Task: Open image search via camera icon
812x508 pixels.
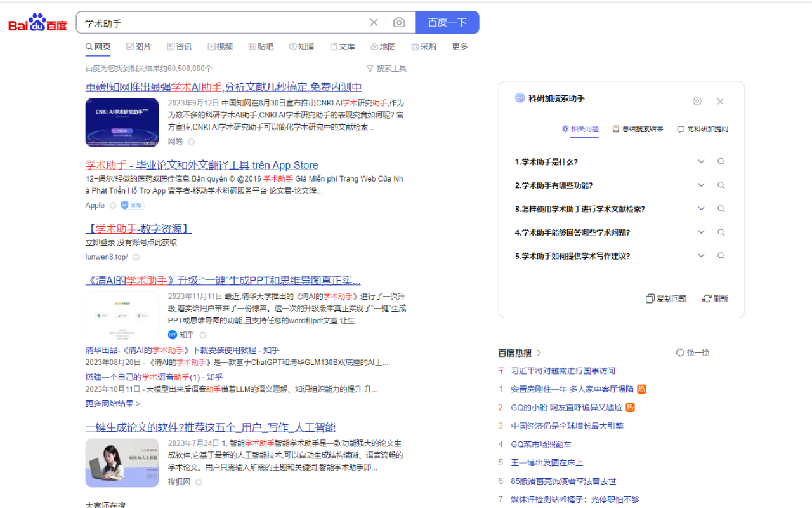Action: [x=399, y=23]
